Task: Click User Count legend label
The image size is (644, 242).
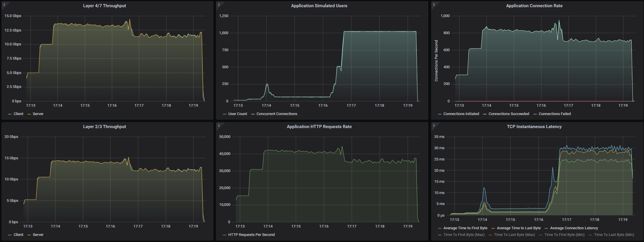Action: coord(238,114)
